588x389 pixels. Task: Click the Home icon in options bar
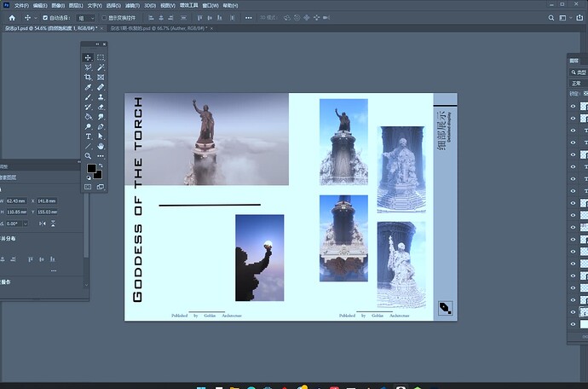pos(12,17)
